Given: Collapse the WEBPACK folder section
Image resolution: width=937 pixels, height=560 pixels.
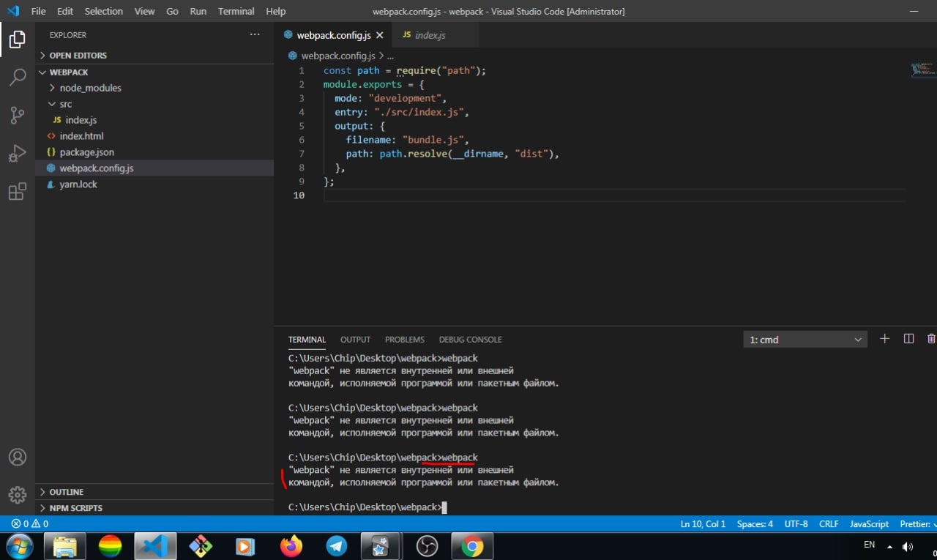Looking at the screenshot, I should (x=154, y=72).
